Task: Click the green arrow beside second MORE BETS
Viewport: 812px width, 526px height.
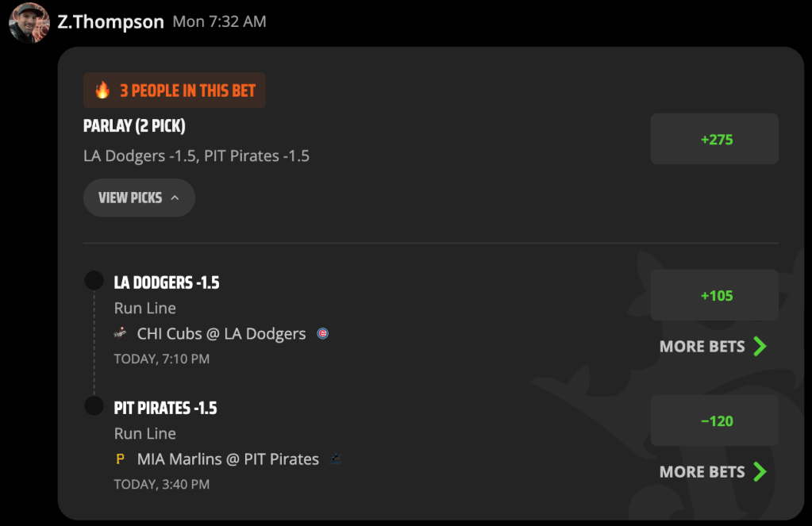Action: [x=760, y=471]
